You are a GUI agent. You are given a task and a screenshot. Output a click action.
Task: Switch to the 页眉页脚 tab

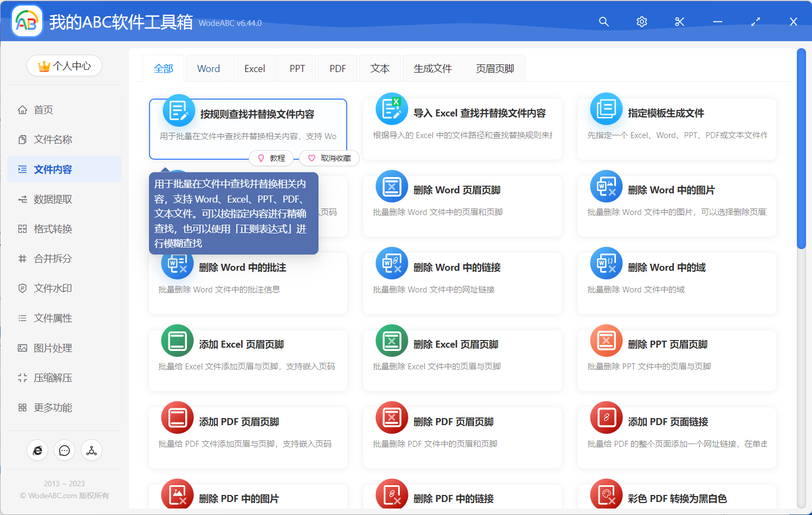495,68
